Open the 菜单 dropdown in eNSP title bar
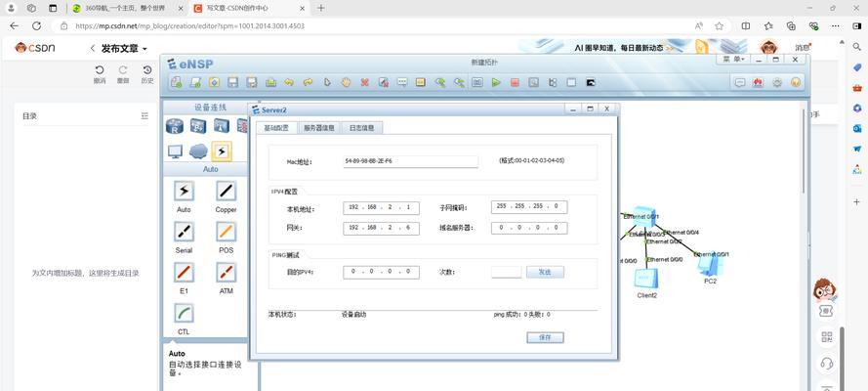This screenshot has width=868, height=391. (735, 59)
